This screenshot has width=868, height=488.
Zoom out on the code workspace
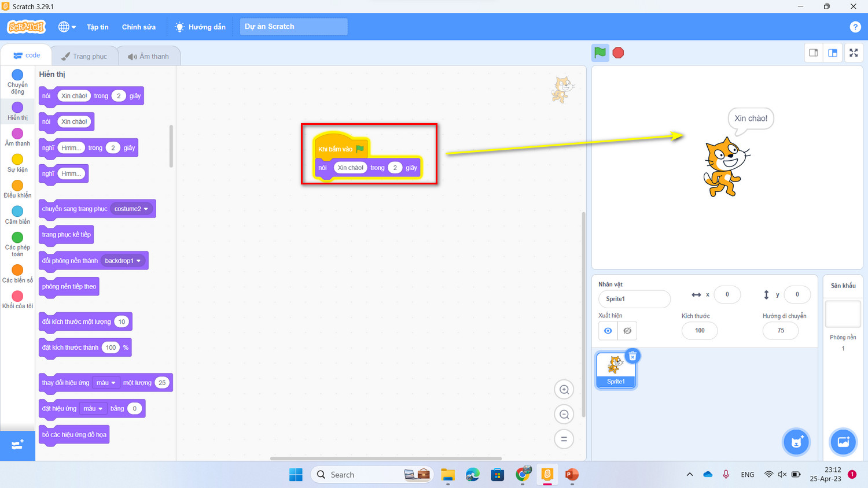(x=564, y=414)
